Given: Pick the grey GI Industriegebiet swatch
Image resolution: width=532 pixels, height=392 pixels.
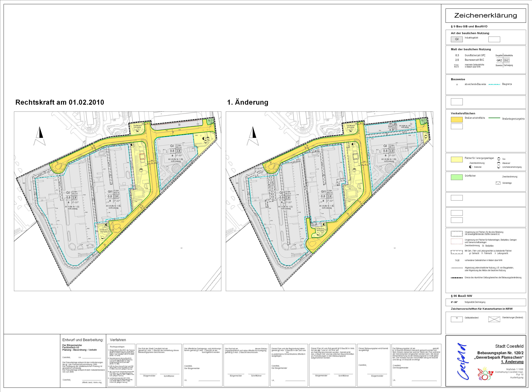Looking at the screenshot, I should pyautogui.click(x=457, y=39).
